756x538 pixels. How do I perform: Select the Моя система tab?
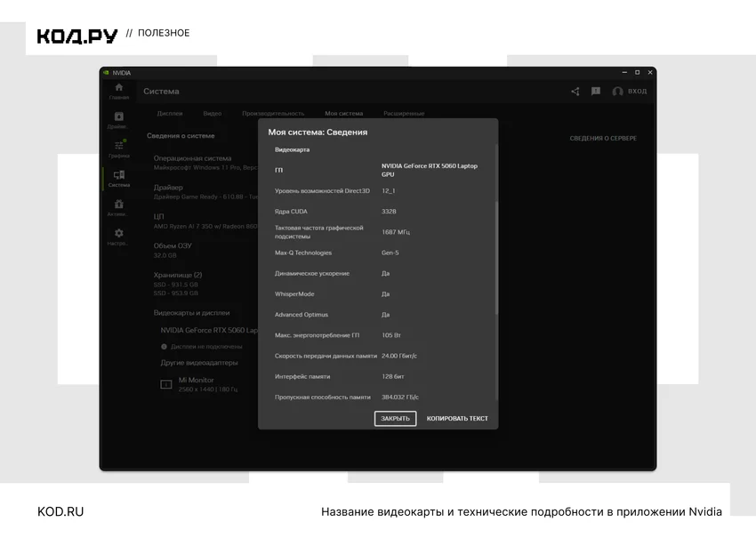344,114
